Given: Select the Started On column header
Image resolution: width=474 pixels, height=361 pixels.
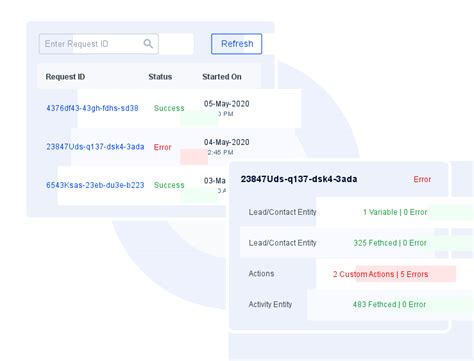Looking at the screenshot, I should 222,77.
